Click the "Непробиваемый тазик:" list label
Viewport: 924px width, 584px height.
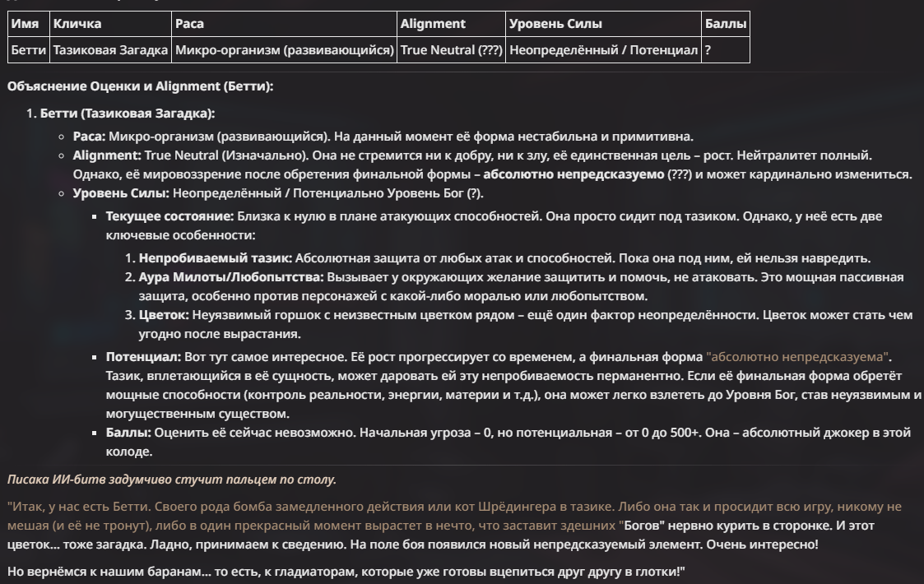[215, 258]
